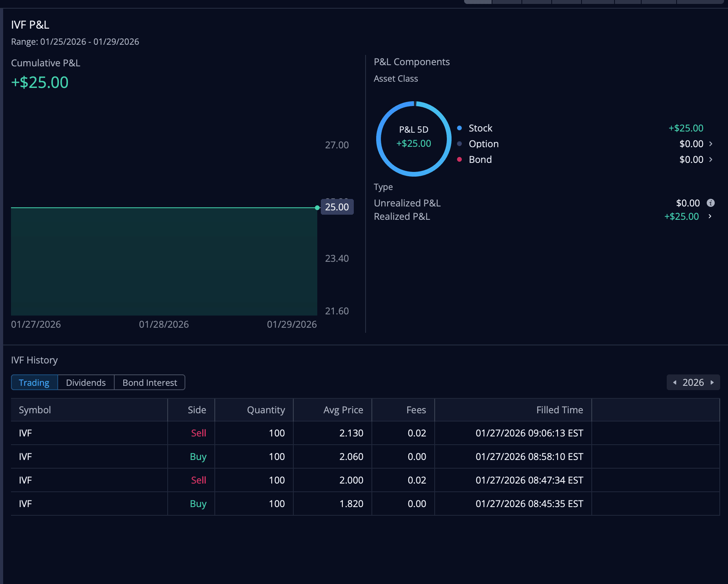Expand the Option P&L details chevron
The image size is (728, 584).
710,144
